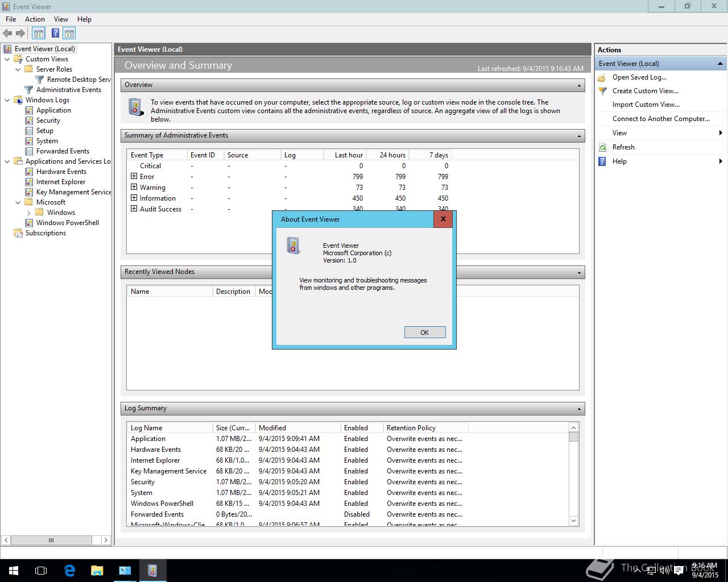Toggle Show/Hide Console Tree toolbar icon
This screenshot has height=582, width=728.
point(39,34)
